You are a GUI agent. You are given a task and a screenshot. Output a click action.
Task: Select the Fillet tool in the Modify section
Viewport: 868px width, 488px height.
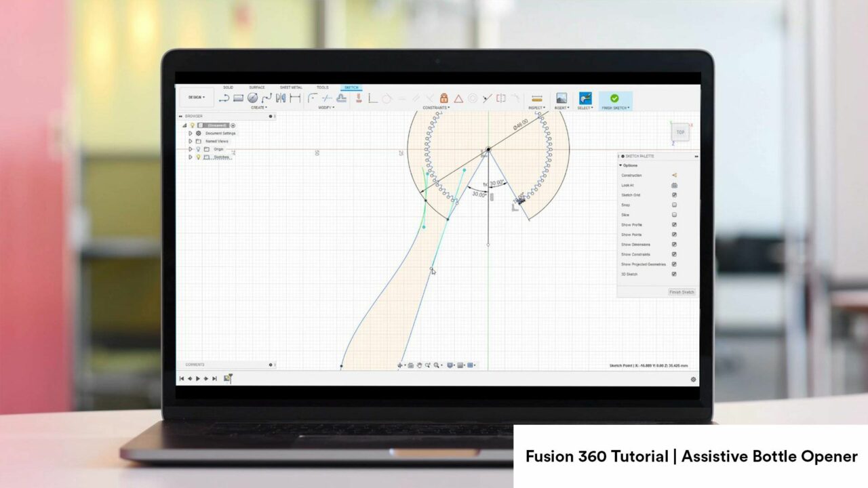click(313, 98)
